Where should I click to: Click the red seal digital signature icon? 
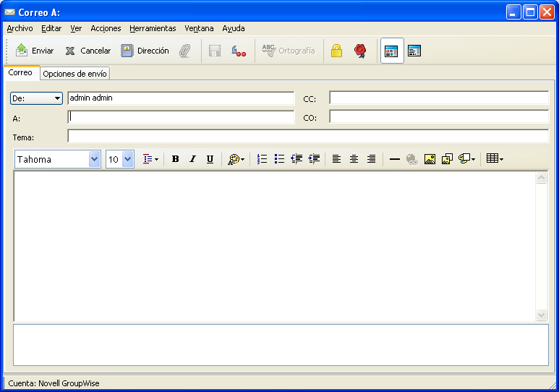360,51
